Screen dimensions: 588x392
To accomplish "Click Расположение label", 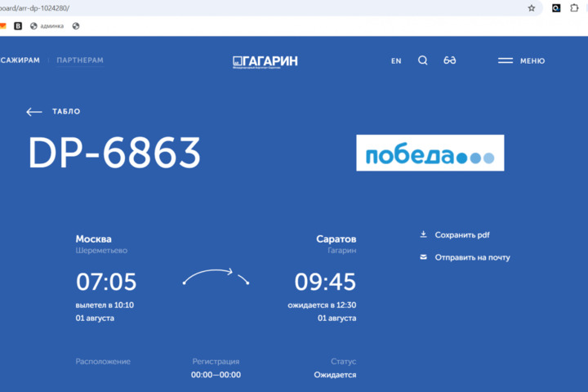I will [x=103, y=361].
